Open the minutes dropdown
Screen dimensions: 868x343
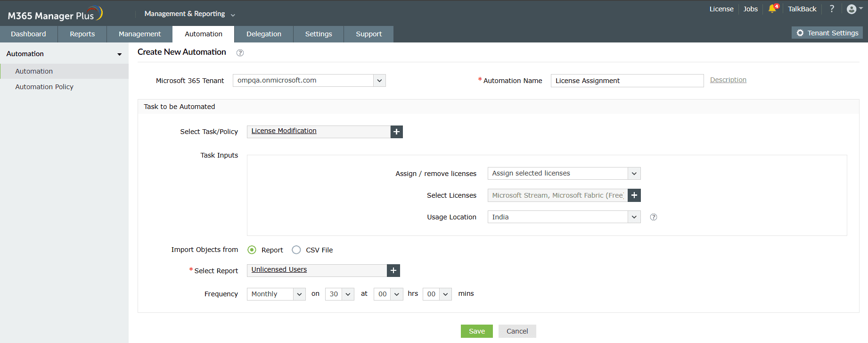(x=437, y=294)
